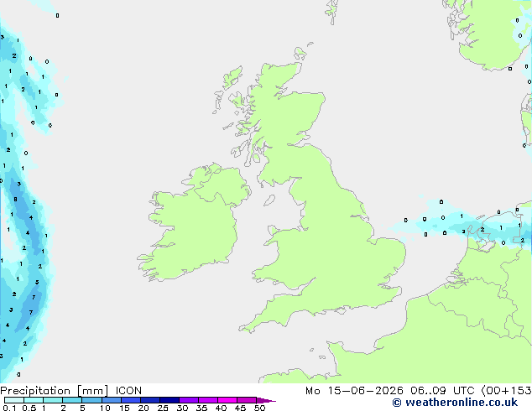532x411 pixels.
Task: Click the 0.5–1 mm legend color swatch
Action: [x=34, y=400]
